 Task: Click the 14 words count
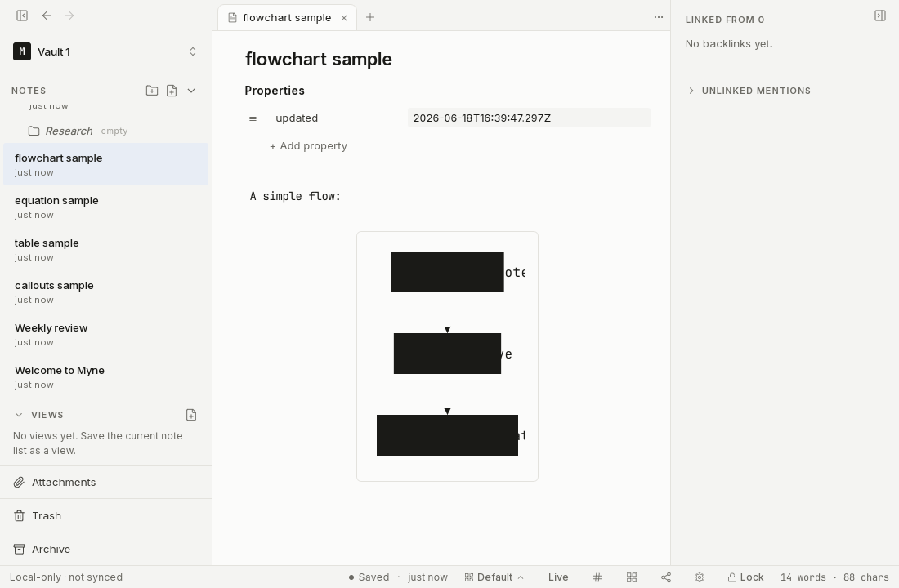click(x=803, y=577)
